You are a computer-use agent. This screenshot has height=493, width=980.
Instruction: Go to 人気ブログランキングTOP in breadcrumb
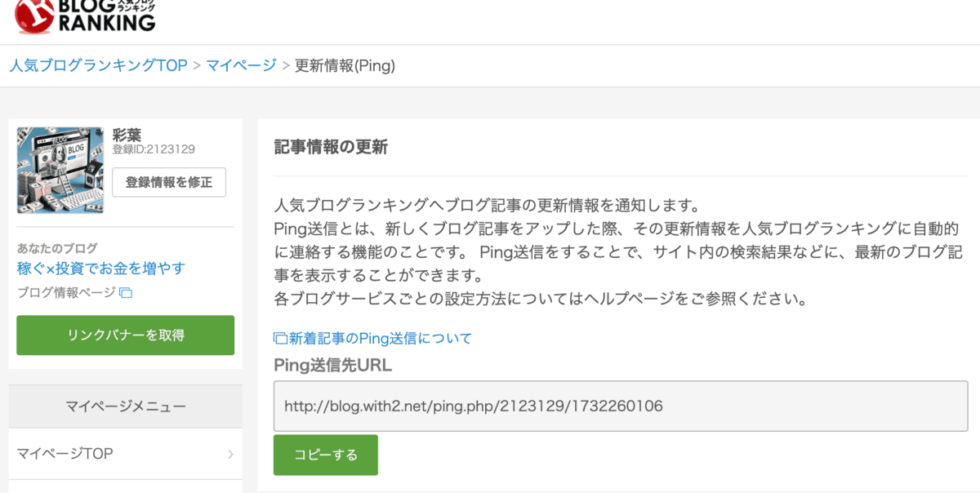pos(98,65)
